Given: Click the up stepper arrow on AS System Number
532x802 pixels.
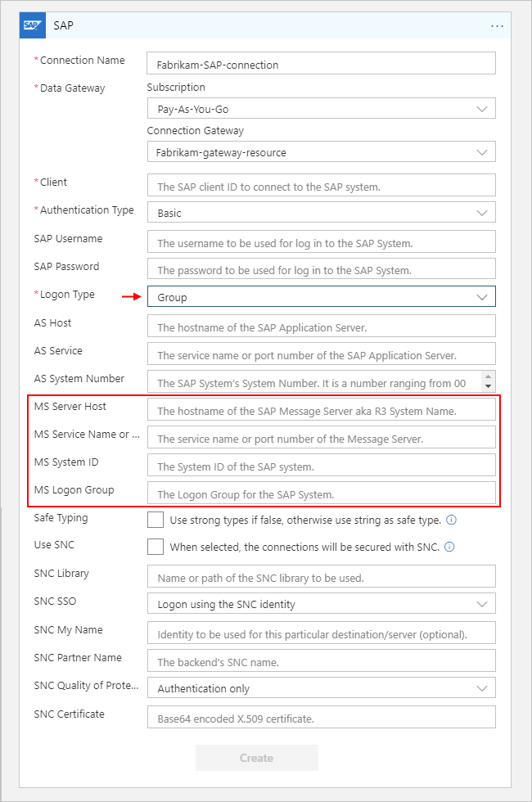Looking at the screenshot, I should (x=489, y=377).
